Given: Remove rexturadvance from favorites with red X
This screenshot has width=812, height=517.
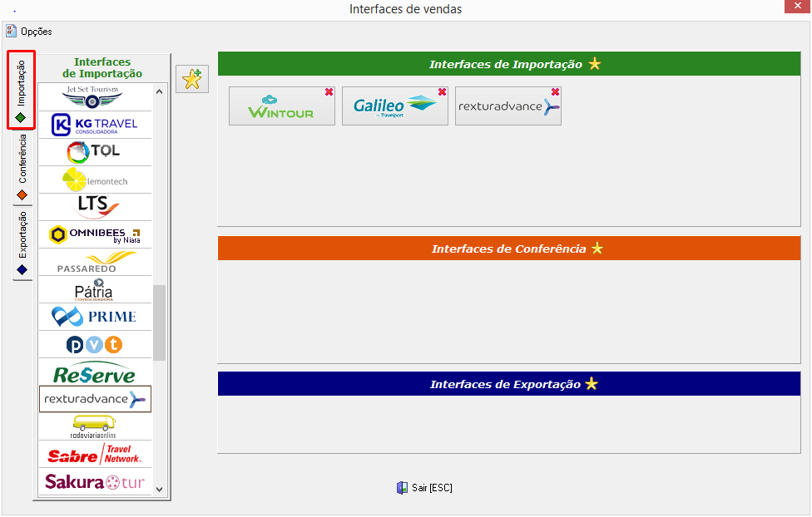Looking at the screenshot, I should [x=555, y=92].
